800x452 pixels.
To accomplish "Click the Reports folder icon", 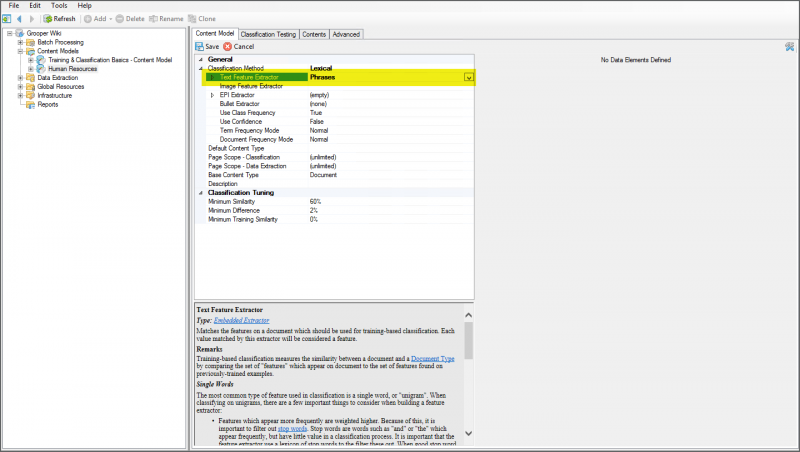I will point(31,105).
